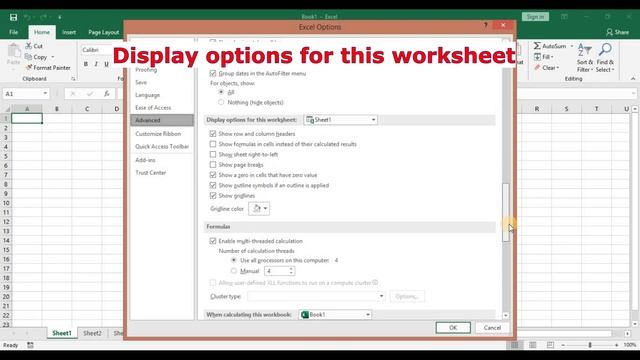Expand the Clipboard dialog launcher

coord(73,79)
